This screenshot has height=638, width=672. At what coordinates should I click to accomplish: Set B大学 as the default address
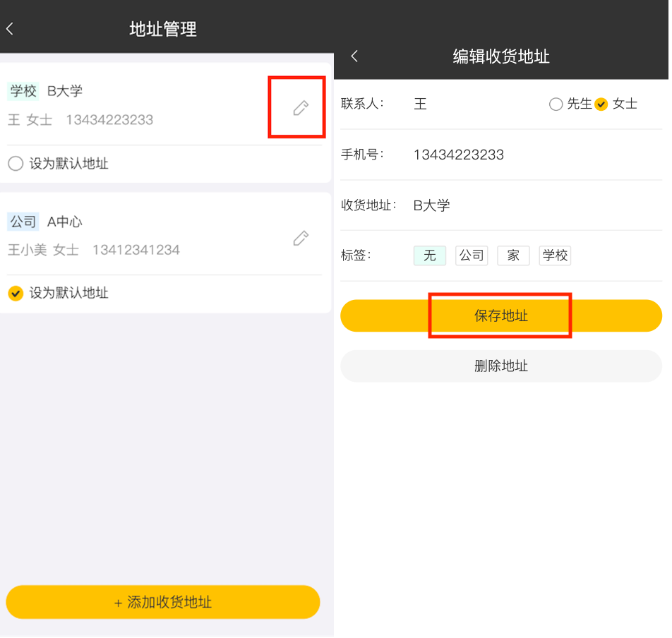[16, 164]
